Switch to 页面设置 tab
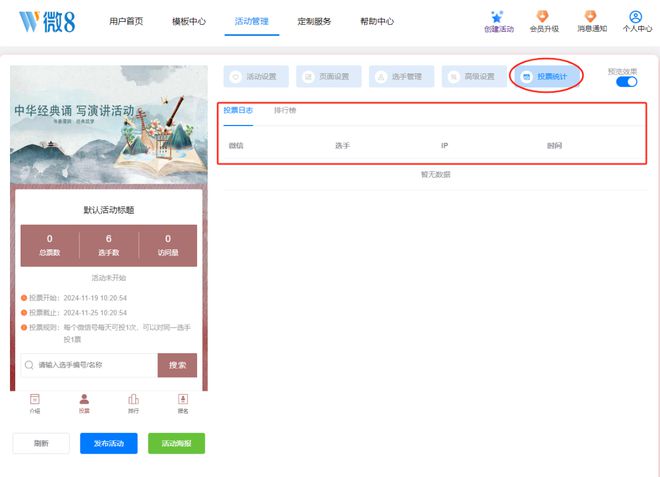The width and height of the screenshot is (660, 477). coord(328,76)
